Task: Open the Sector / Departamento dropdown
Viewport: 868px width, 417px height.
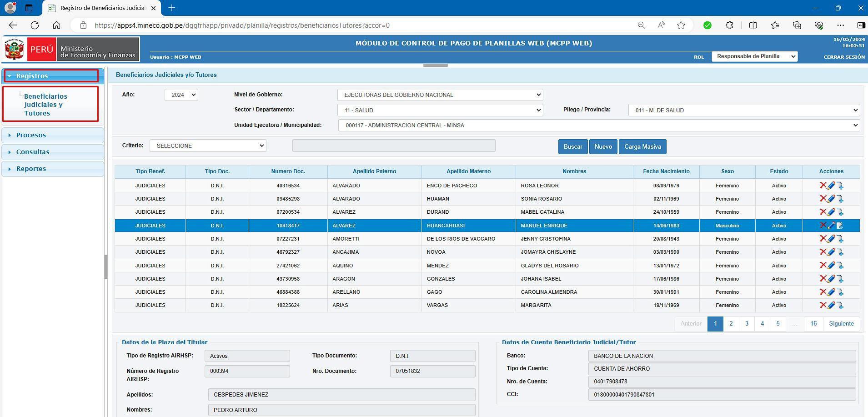Action: pyautogui.click(x=440, y=110)
